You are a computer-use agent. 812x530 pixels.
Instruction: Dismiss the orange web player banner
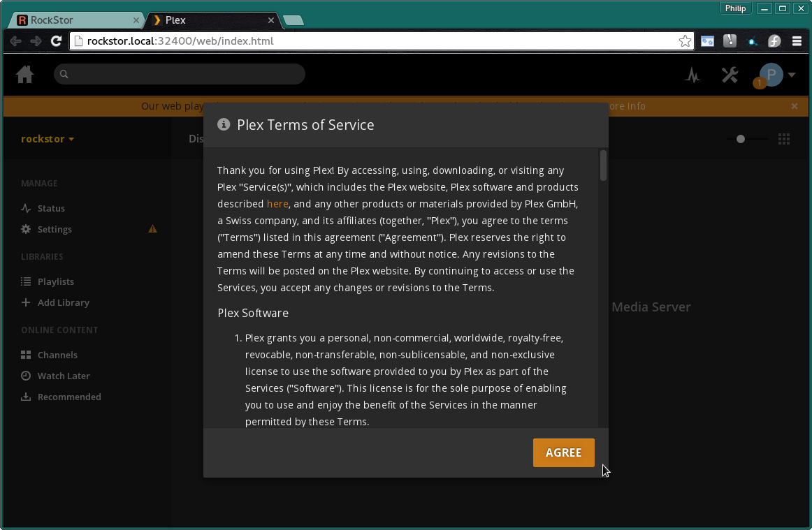[795, 106]
